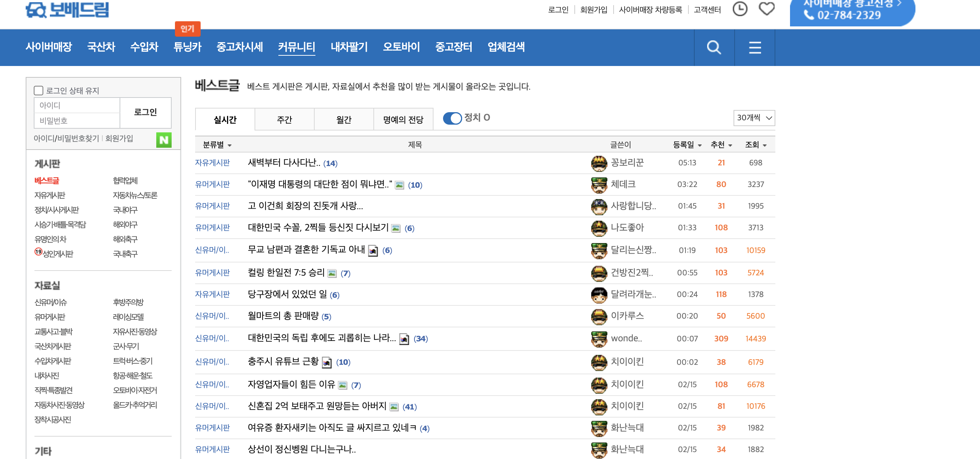Sort posts by 추천 column arrow
The image size is (980, 459).
[730, 145]
